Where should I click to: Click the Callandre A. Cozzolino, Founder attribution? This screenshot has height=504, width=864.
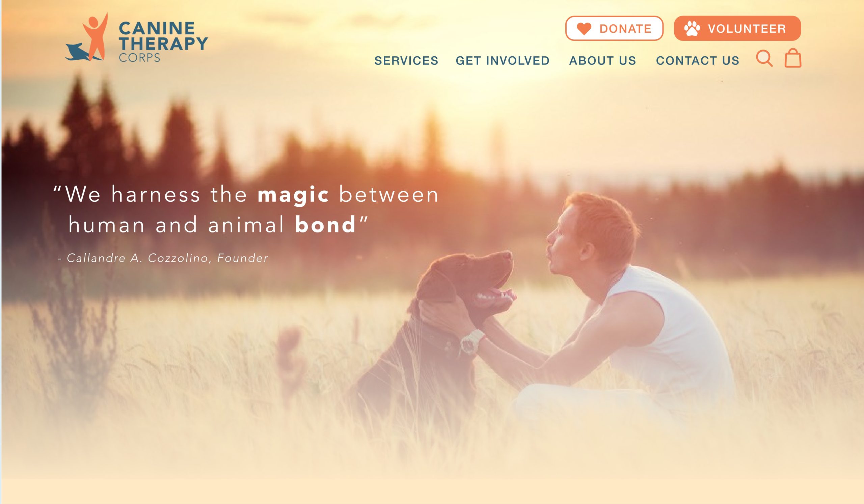163,258
